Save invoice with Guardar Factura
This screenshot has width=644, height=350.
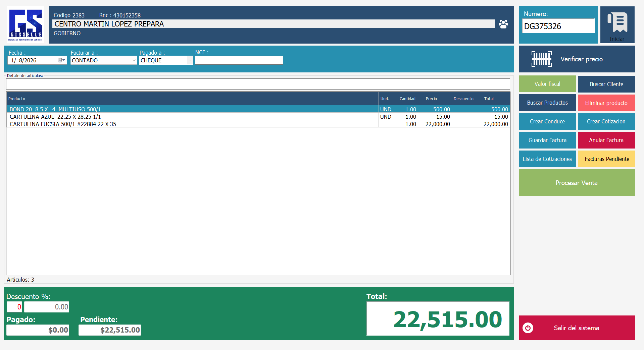tap(547, 140)
